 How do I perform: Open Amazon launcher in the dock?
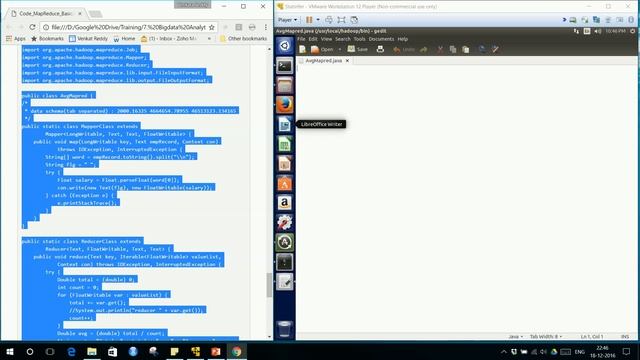tap(284, 203)
